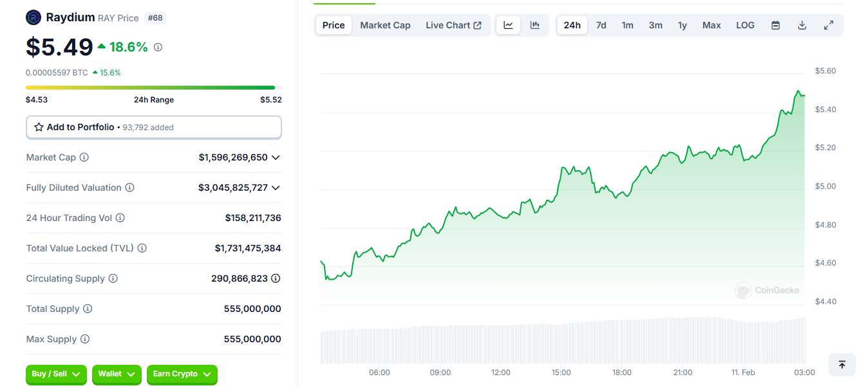
Task: Click the 93,792 added text
Action: click(x=147, y=128)
